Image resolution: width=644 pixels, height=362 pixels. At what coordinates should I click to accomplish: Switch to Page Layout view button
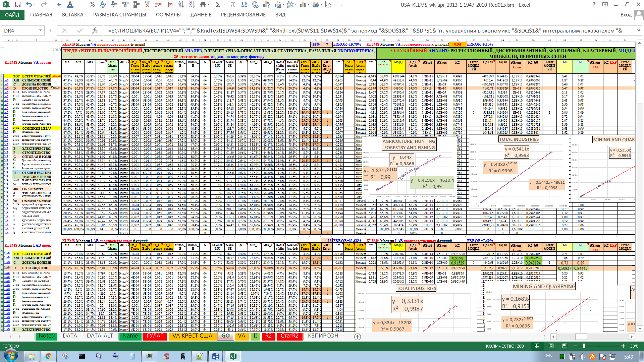(x=551, y=346)
